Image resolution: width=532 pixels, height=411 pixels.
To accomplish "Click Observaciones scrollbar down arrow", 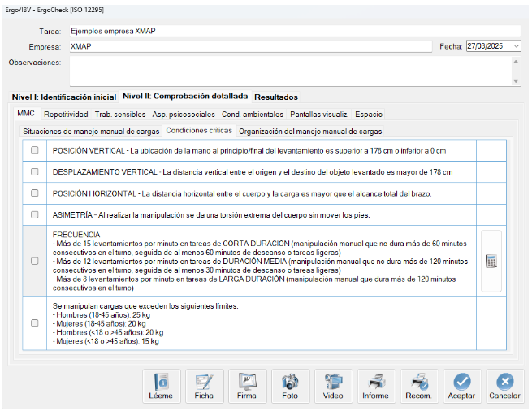I will pos(516,81).
